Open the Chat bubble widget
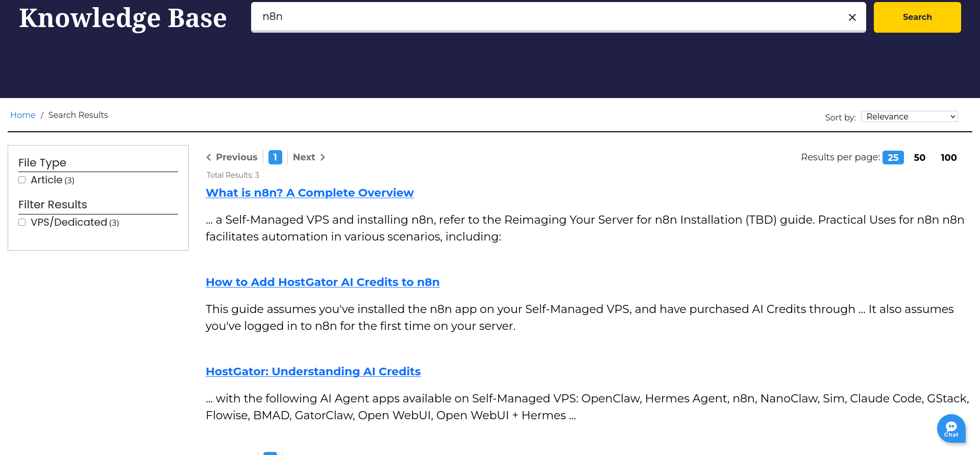The width and height of the screenshot is (980, 455). [951, 428]
